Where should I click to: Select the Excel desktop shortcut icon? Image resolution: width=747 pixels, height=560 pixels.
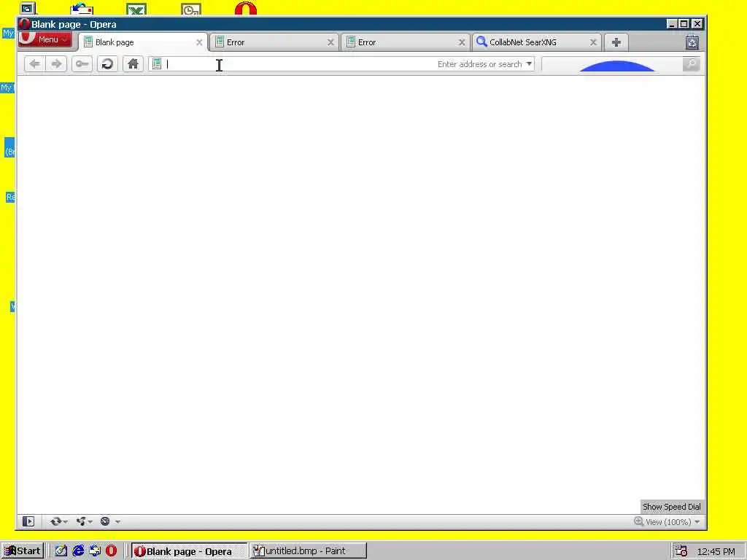pyautogui.click(x=136, y=9)
